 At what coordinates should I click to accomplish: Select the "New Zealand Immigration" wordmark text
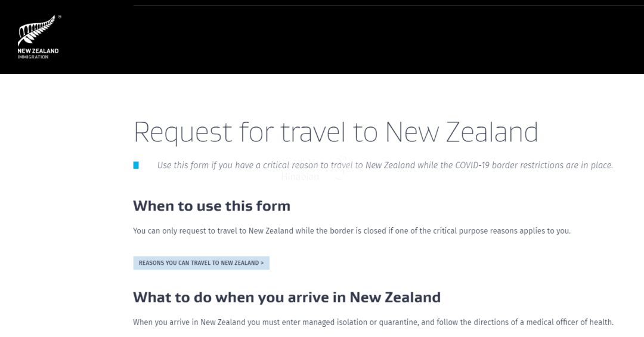[38, 53]
